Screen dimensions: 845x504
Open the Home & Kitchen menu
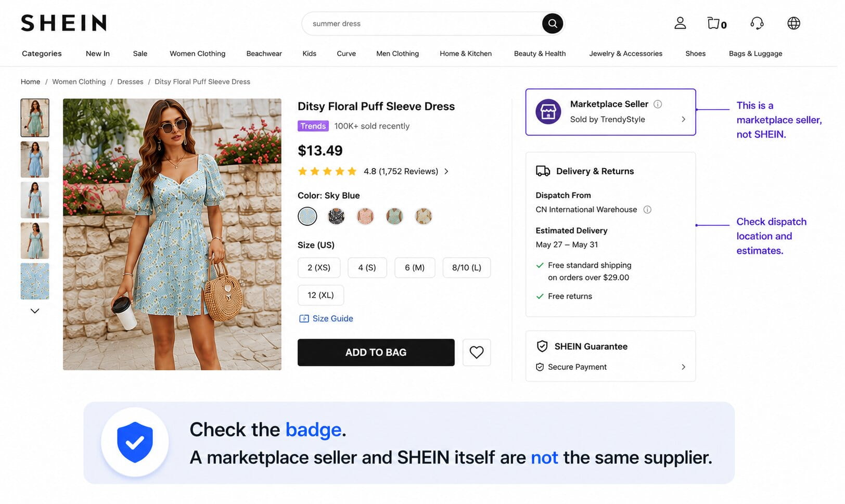(x=466, y=54)
